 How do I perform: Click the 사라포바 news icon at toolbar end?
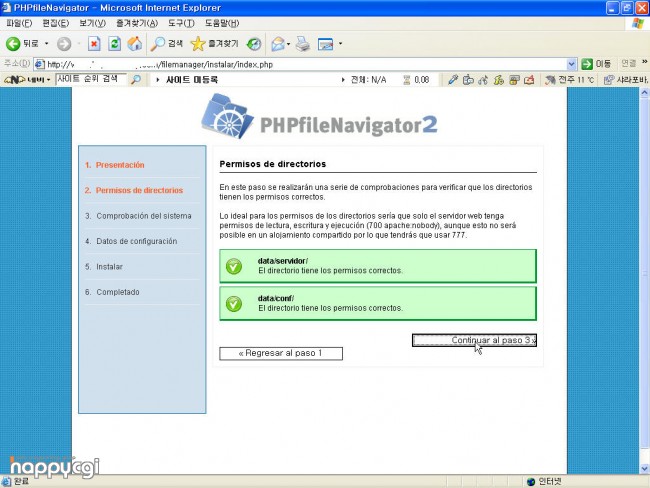(x=609, y=80)
